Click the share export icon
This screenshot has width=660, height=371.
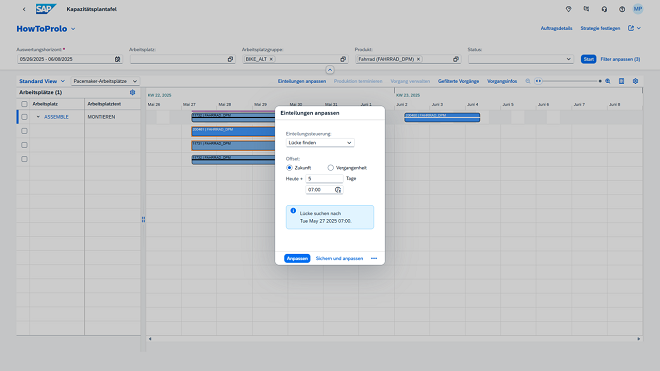tap(631, 28)
